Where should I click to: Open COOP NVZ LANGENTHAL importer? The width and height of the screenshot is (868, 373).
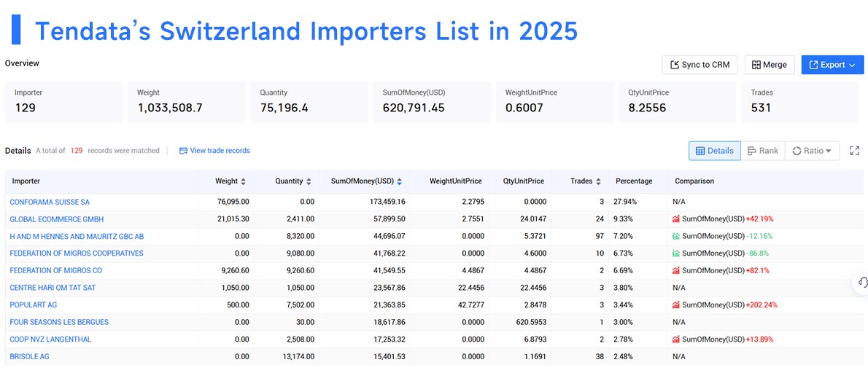point(50,339)
